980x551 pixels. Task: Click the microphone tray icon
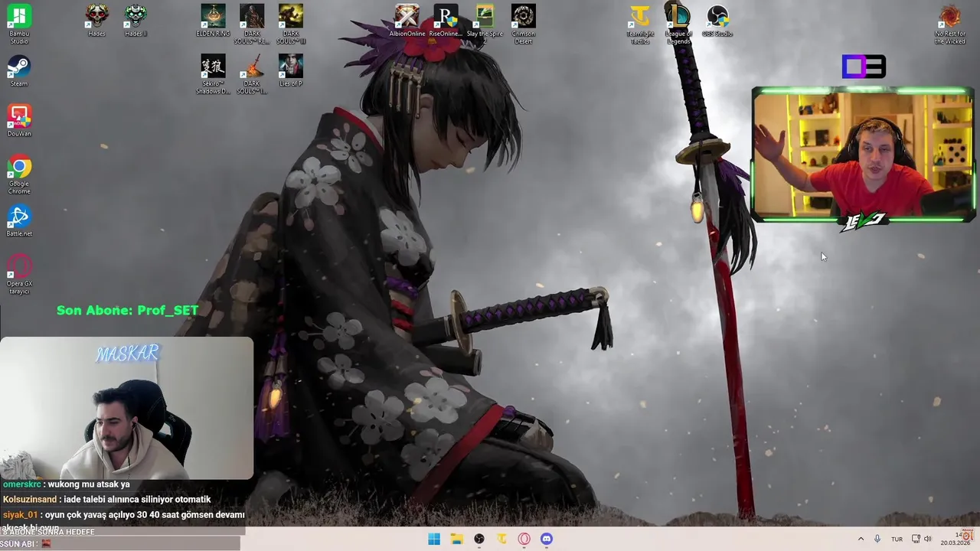click(877, 539)
